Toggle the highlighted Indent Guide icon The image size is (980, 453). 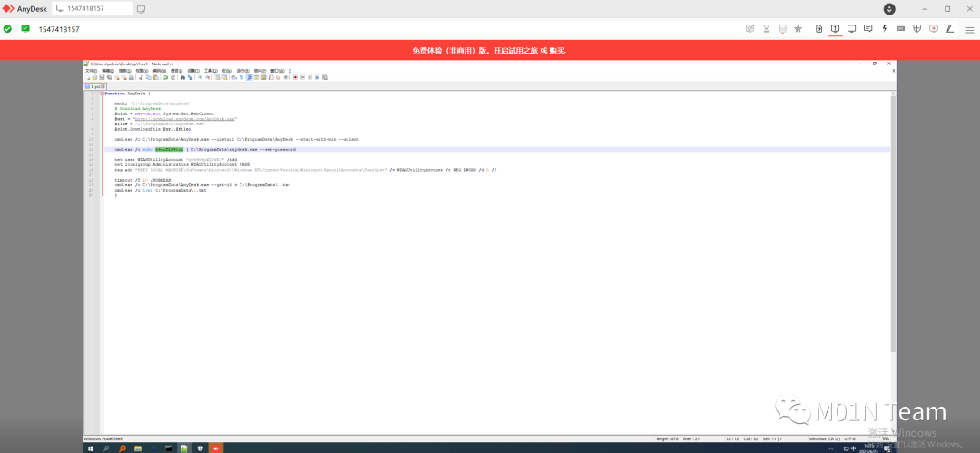click(250, 77)
